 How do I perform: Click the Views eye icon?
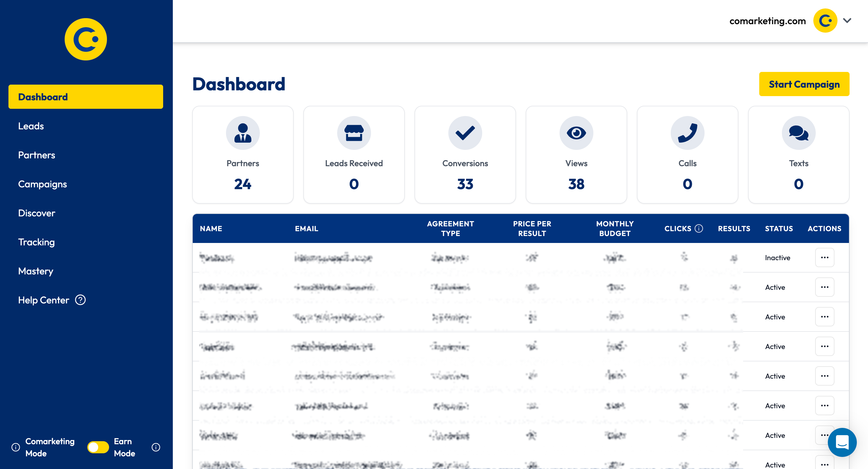click(x=576, y=133)
